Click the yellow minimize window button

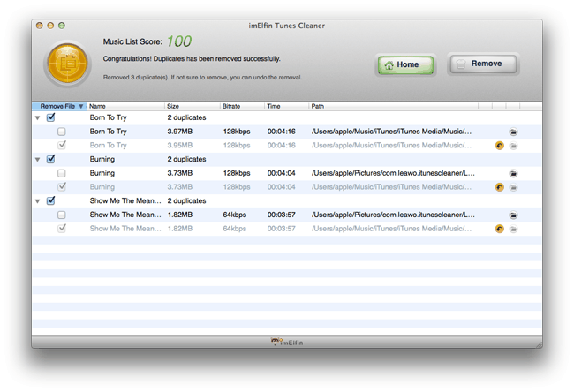(50, 26)
